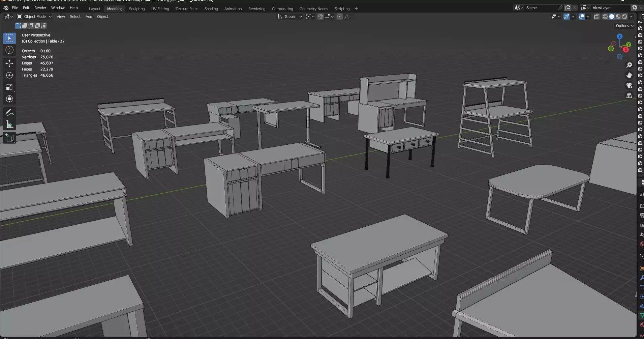This screenshot has height=339, width=644.
Task: Select the Rotate tool
Action: click(x=9, y=75)
